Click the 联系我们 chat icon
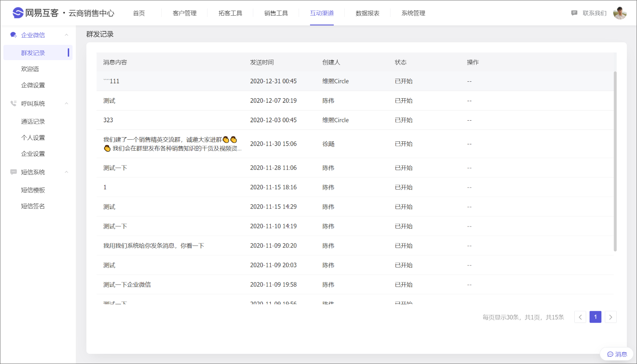The width and height of the screenshot is (637, 364). (574, 13)
